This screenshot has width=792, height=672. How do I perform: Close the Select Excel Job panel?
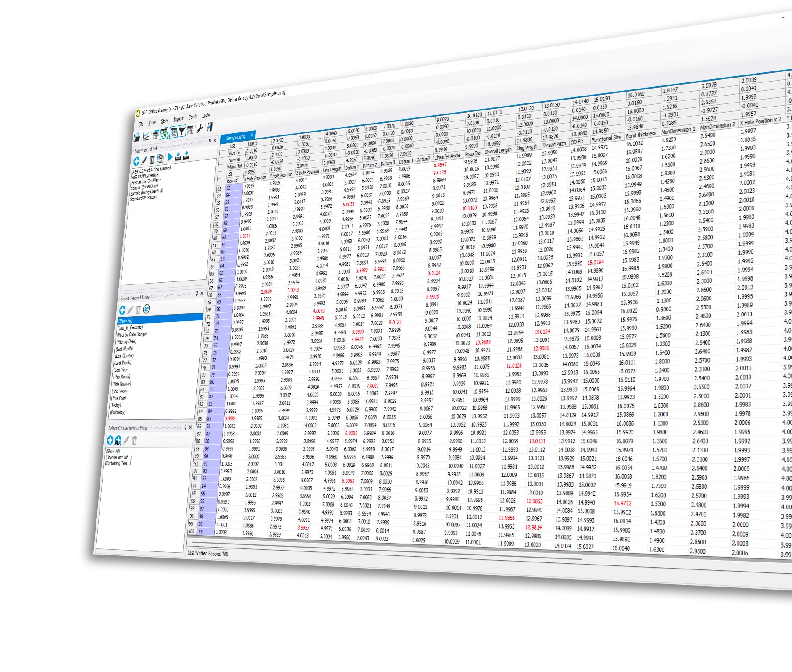215,140
